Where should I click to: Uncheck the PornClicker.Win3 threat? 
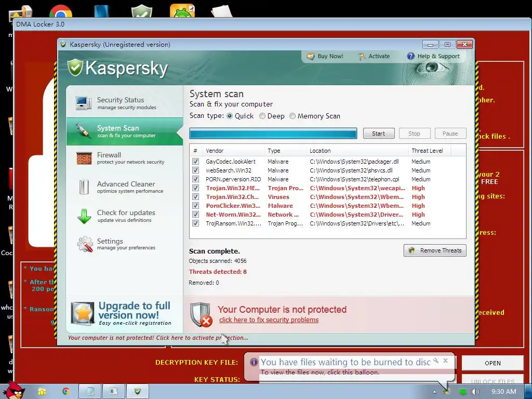[x=195, y=206]
